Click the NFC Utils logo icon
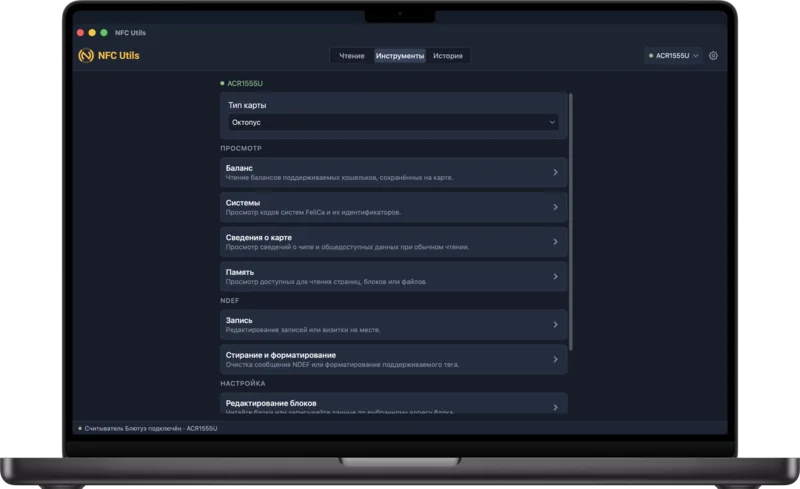800x489 pixels. [x=86, y=55]
